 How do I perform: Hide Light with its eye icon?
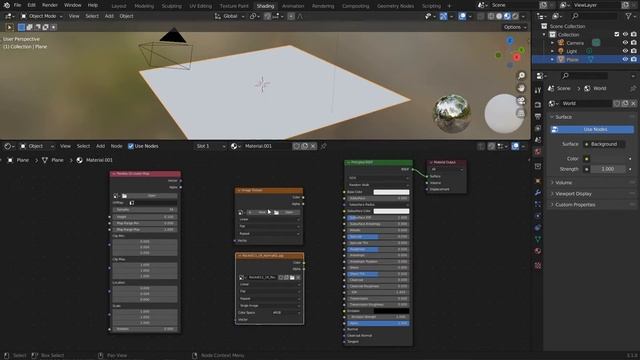[x=625, y=51]
